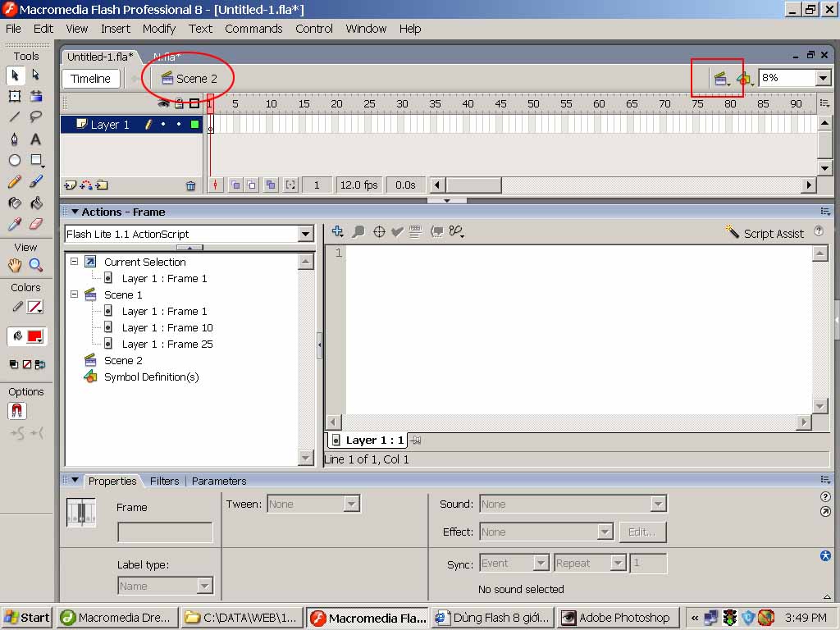Viewport: 840px width, 630px height.
Task: Collapse the Properties panel triangle
Action: click(75, 480)
